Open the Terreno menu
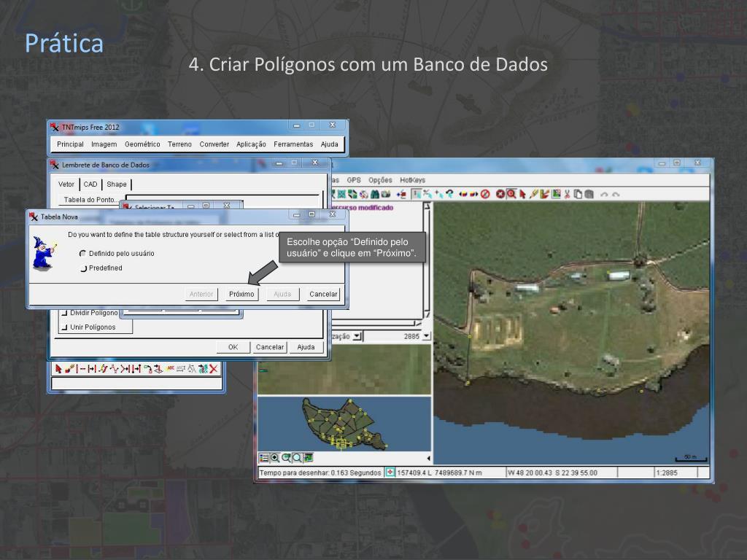 point(179,144)
